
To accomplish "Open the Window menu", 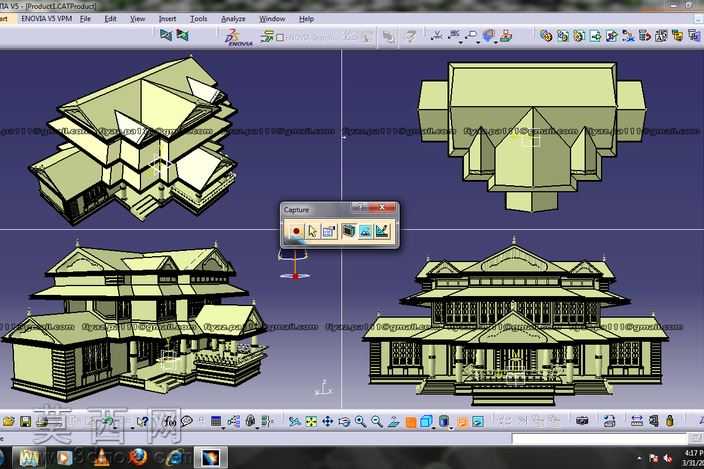I will 272,19.
